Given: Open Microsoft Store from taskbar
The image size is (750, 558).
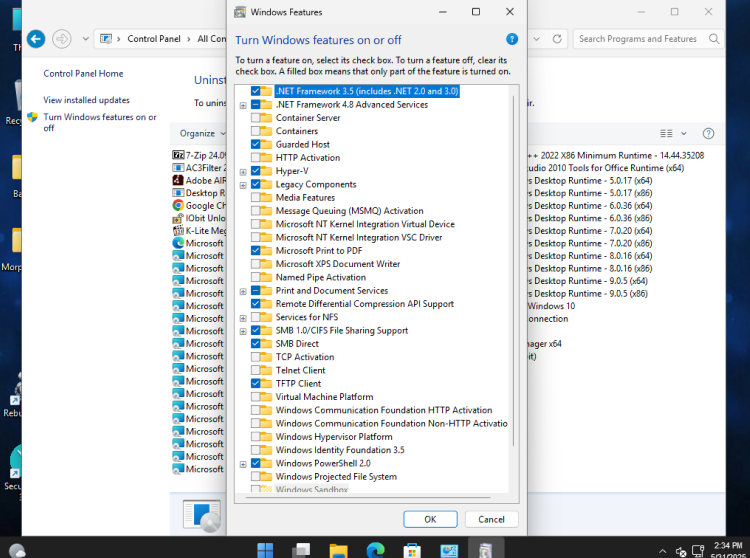Looking at the screenshot, I should 412,550.
